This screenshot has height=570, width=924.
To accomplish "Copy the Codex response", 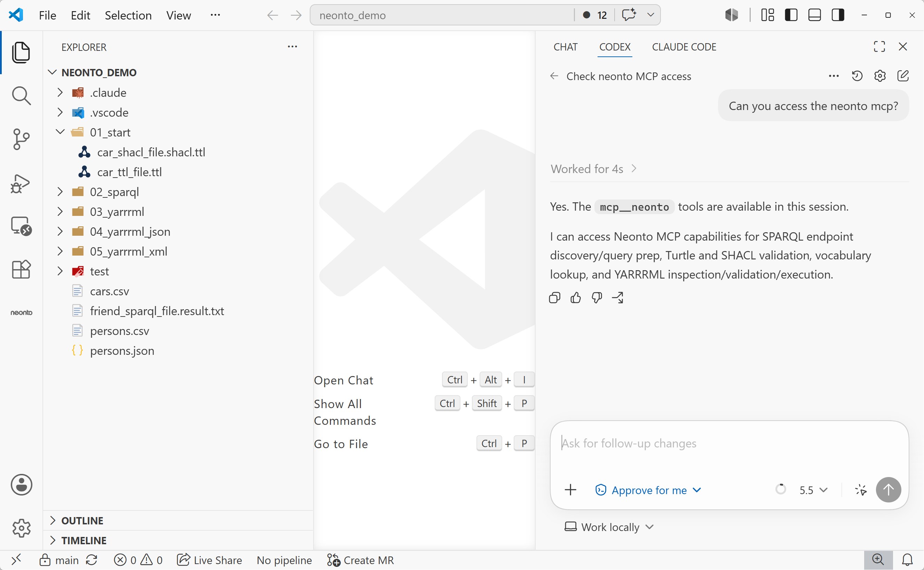I will pos(554,298).
